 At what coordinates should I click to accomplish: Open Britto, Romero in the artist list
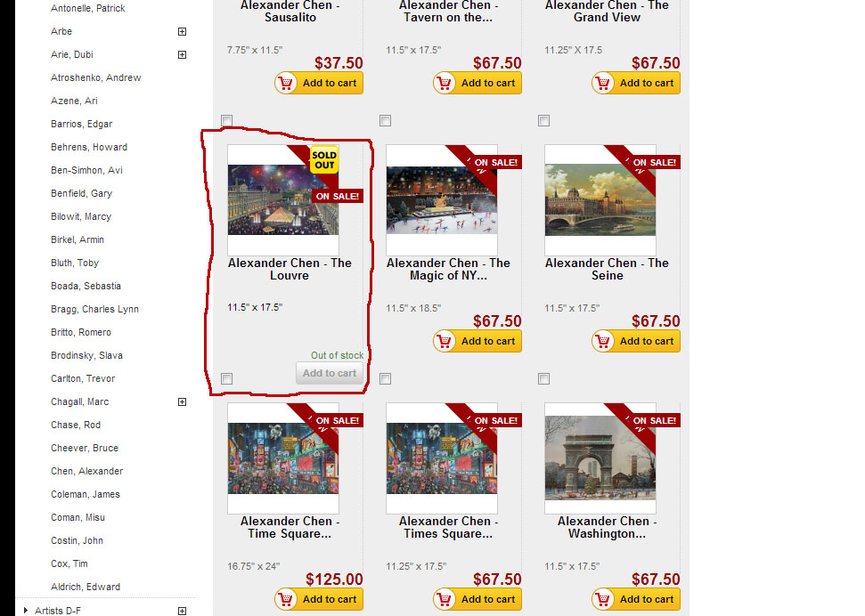tap(81, 333)
